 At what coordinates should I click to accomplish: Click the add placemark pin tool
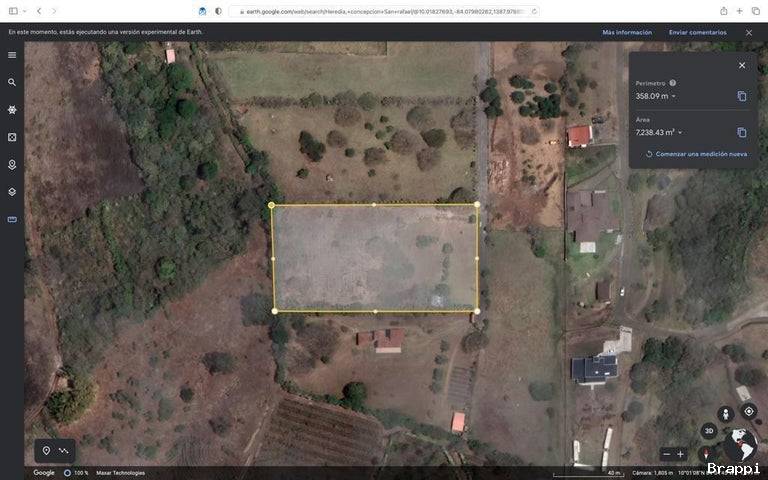[x=46, y=451]
